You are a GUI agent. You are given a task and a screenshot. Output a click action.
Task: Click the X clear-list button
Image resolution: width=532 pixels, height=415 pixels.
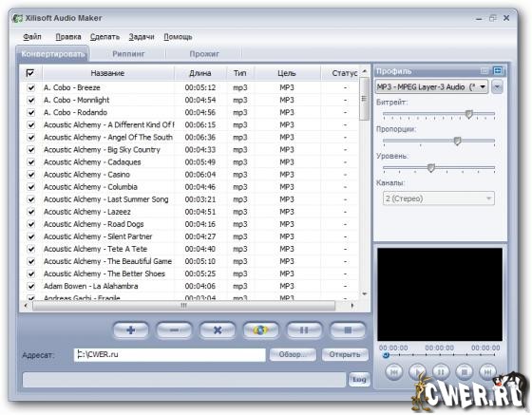click(218, 330)
